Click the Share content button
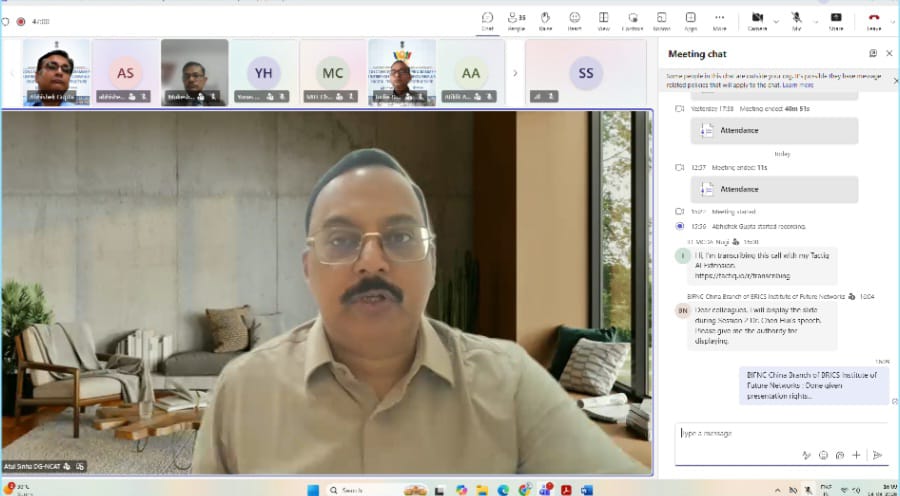Viewport: 900px width, 496px height. pyautogui.click(x=836, y=21)
